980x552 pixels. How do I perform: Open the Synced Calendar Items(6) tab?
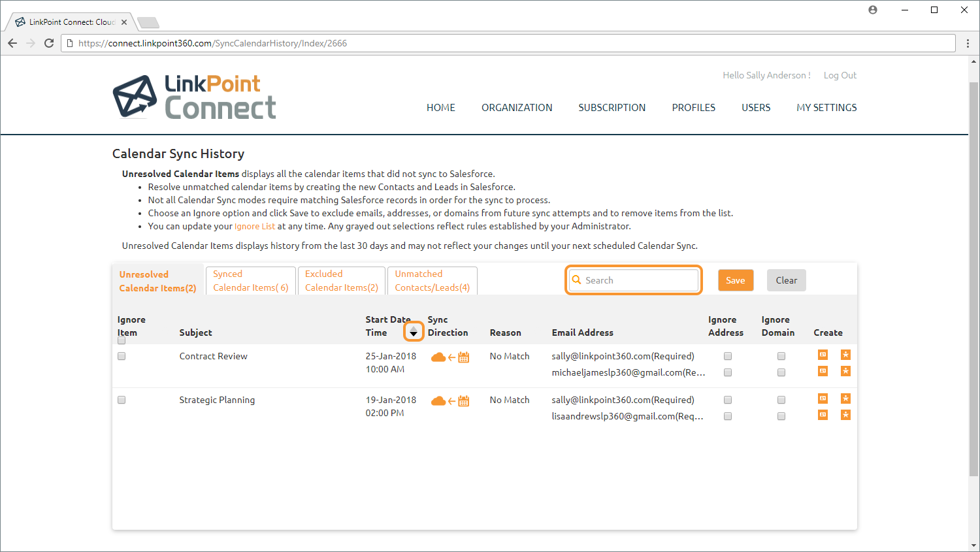(251, 280)
